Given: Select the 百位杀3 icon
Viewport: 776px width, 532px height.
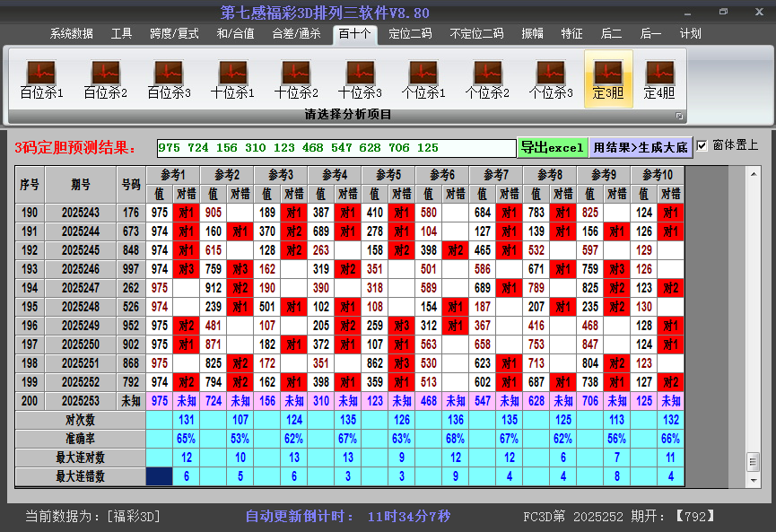Looking at the screenshot, I should (x=169, y=79).
